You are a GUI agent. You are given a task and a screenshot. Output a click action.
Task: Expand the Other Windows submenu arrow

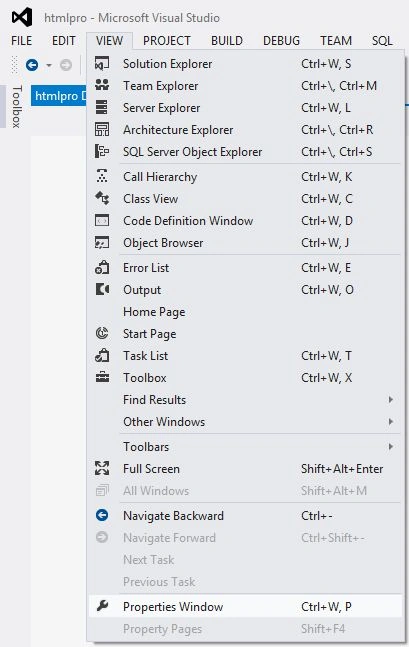point(390,421)
